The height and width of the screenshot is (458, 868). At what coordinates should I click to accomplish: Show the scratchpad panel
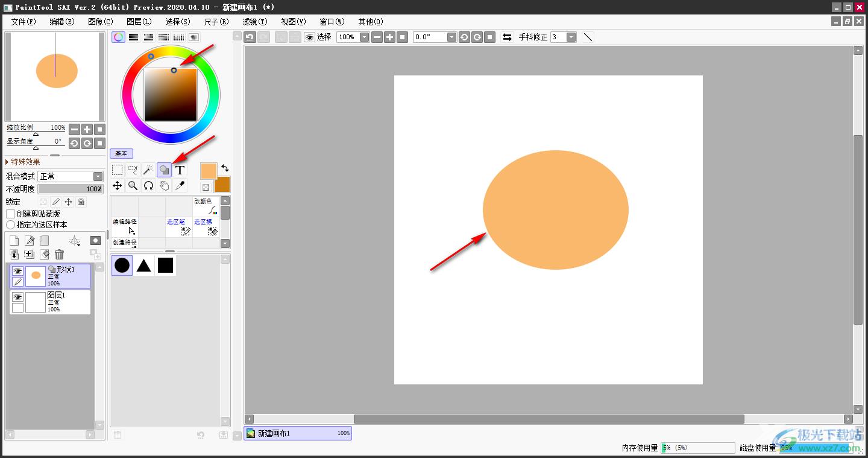194,37
